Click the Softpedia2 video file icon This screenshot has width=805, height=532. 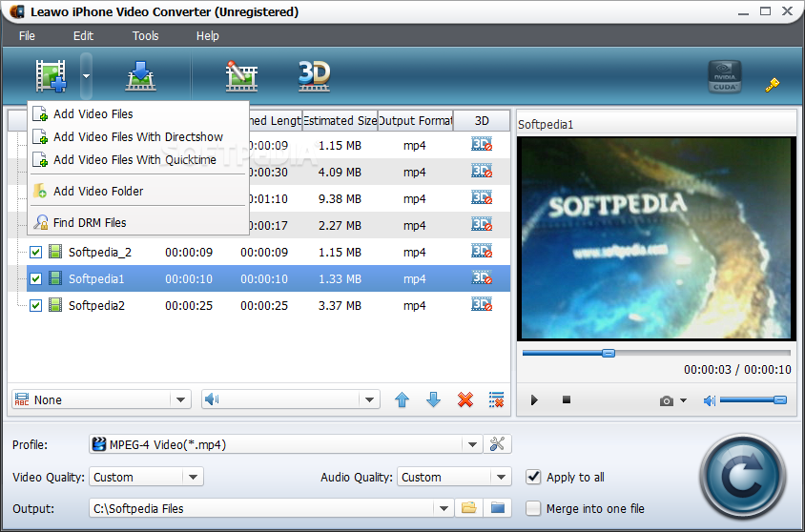(x=55, y=305)
